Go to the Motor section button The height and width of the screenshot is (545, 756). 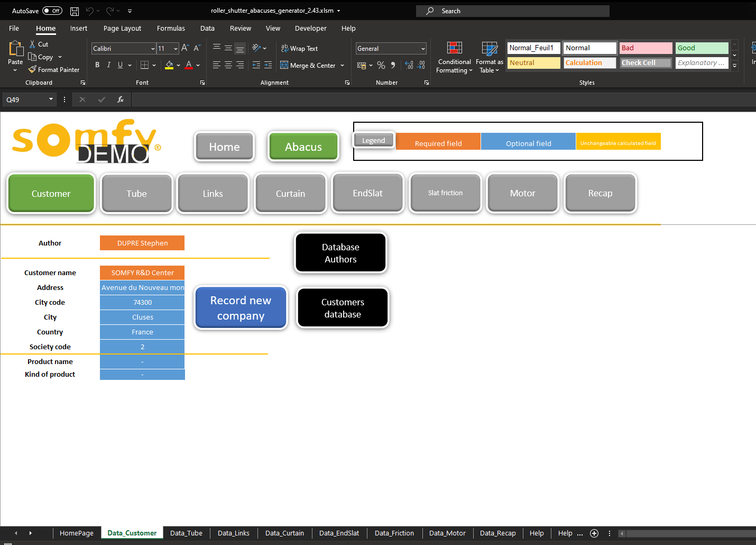pos(522,193)
